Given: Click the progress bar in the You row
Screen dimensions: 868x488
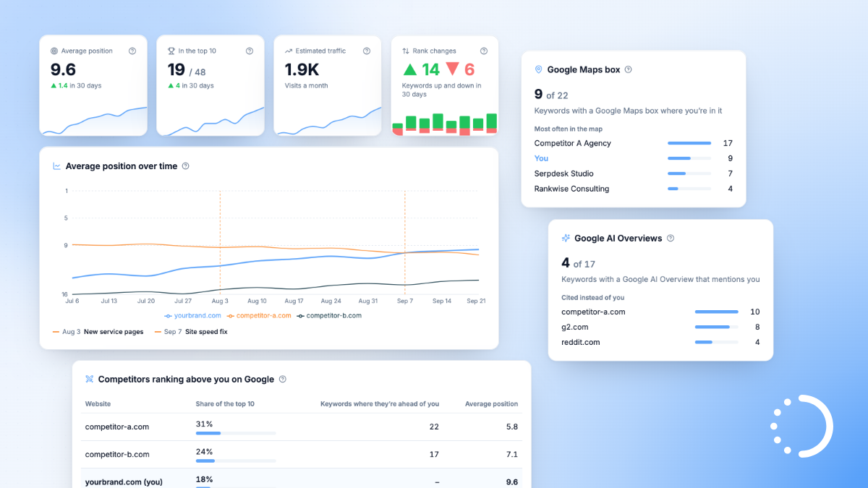Looking at the screenshot, I should click(x=689, y=158).
